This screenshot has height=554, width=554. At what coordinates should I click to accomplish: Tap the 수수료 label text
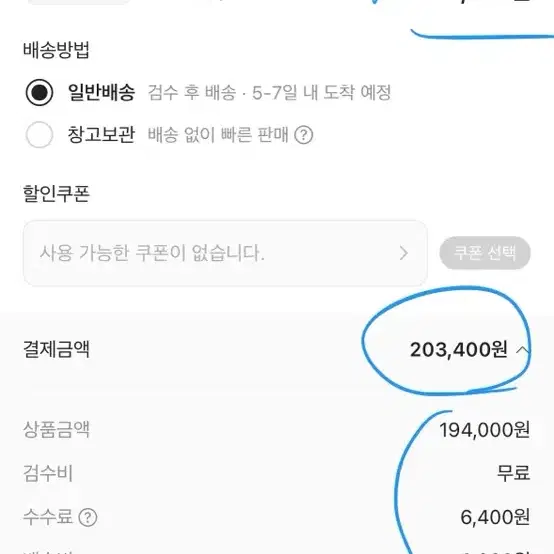tap(48, 517)
